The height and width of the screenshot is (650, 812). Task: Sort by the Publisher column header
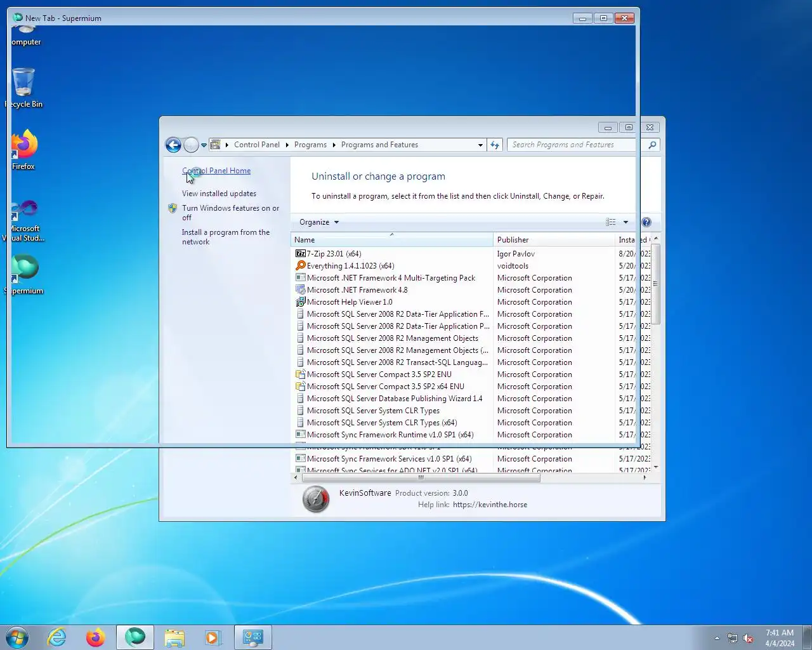[x=554, y=240]
